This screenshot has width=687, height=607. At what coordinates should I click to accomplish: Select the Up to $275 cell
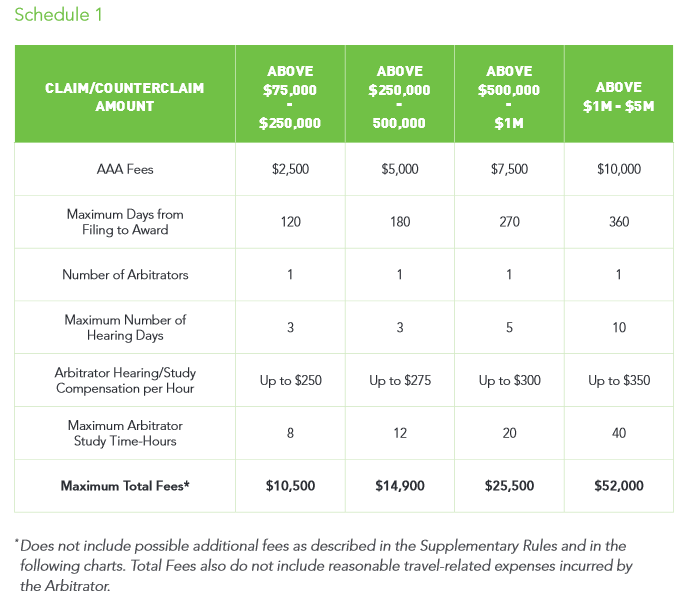point(399,380)
